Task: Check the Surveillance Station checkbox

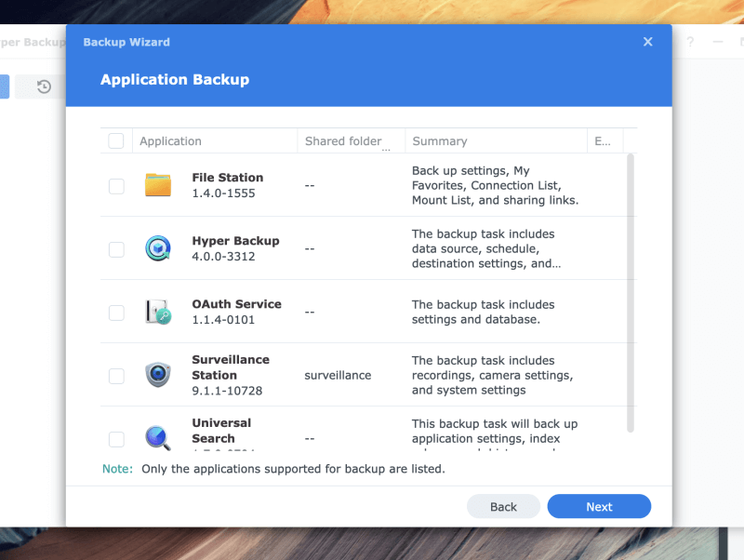Action: [x=116, y=375]
